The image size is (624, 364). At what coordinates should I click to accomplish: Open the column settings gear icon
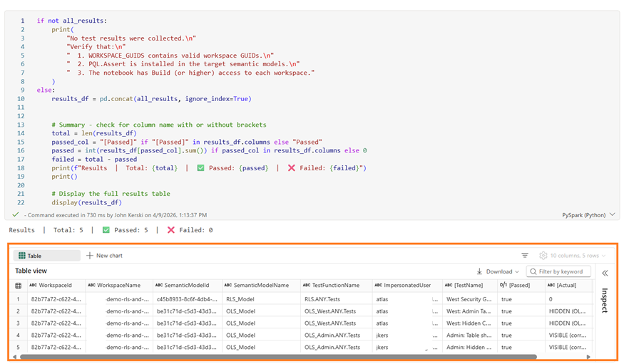pos(543,256)
